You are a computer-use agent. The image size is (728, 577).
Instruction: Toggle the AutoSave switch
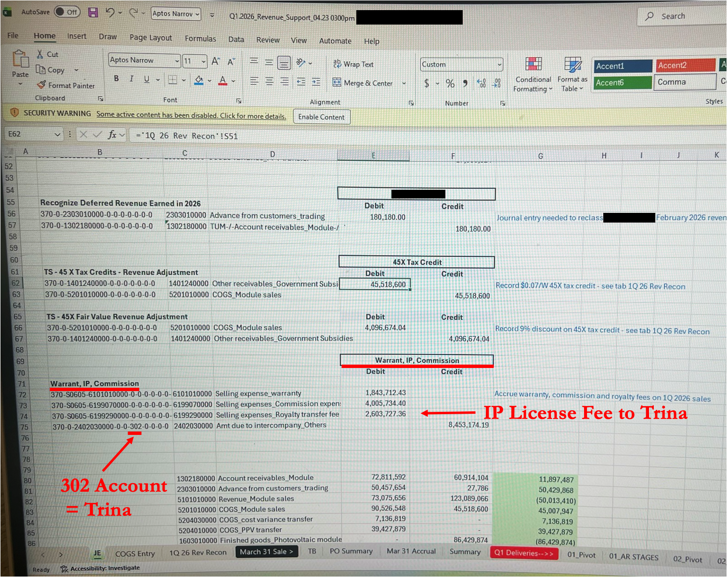click(67, 12)
